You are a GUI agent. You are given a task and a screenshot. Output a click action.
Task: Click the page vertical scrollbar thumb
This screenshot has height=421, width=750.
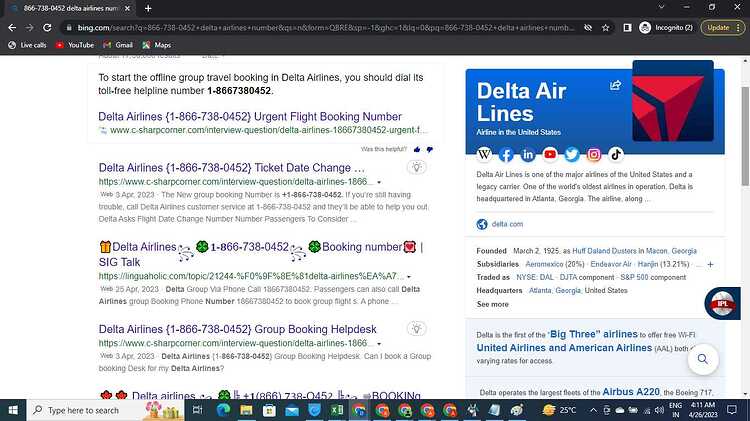pyautogui.click(x=745, y=135)
